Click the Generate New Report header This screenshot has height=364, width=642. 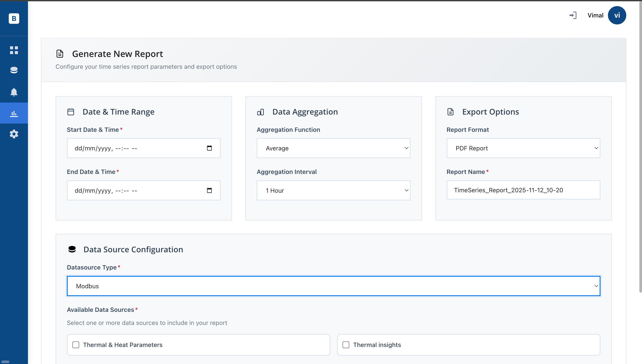point(117,54)
